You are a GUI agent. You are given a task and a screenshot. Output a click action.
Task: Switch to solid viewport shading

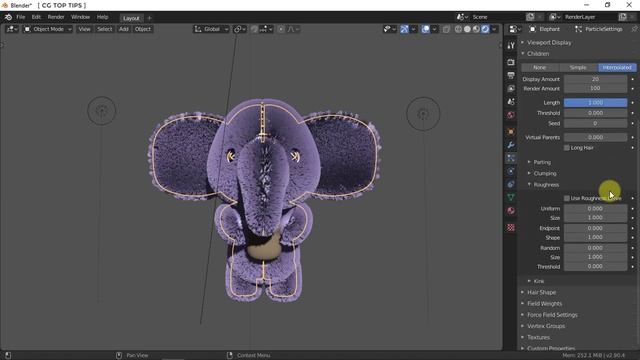coord(467,29)
